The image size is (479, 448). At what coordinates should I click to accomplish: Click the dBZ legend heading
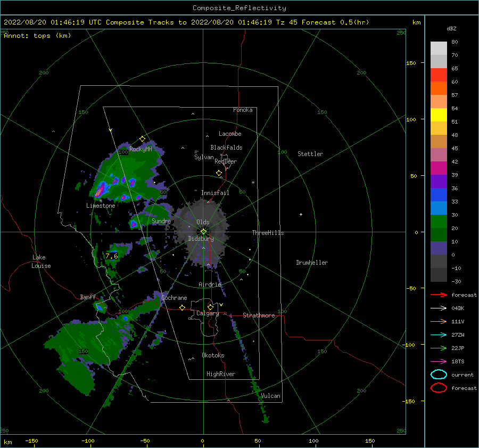pos(451,28)
